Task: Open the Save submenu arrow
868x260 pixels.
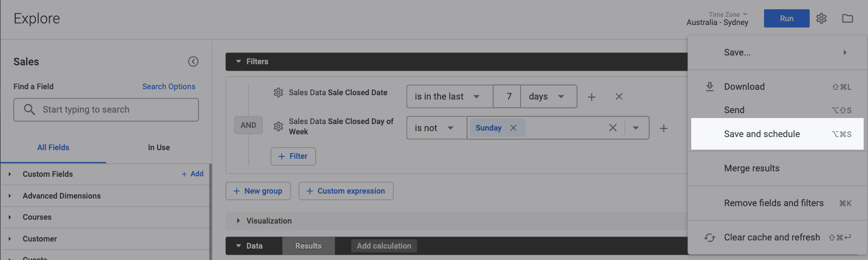Action: pyautogui.click(x=845, y=52)
